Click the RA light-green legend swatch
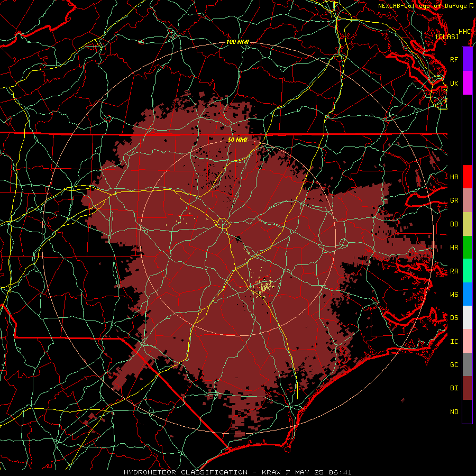 [x=467, y=271]
